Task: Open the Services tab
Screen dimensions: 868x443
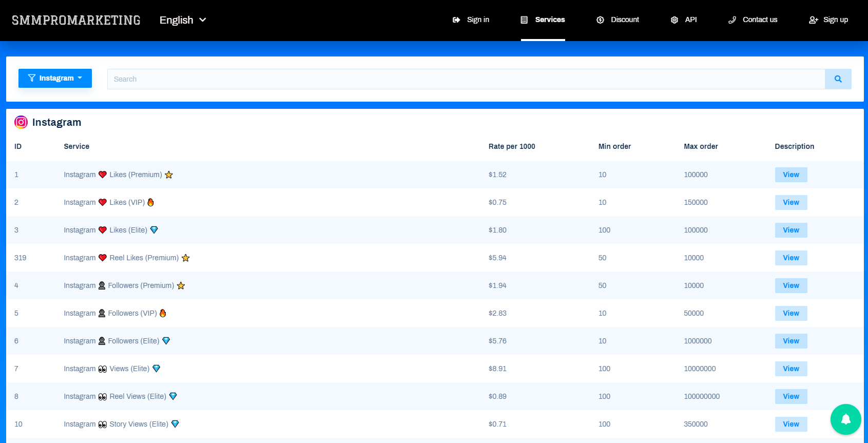Action: click(543, 20)
